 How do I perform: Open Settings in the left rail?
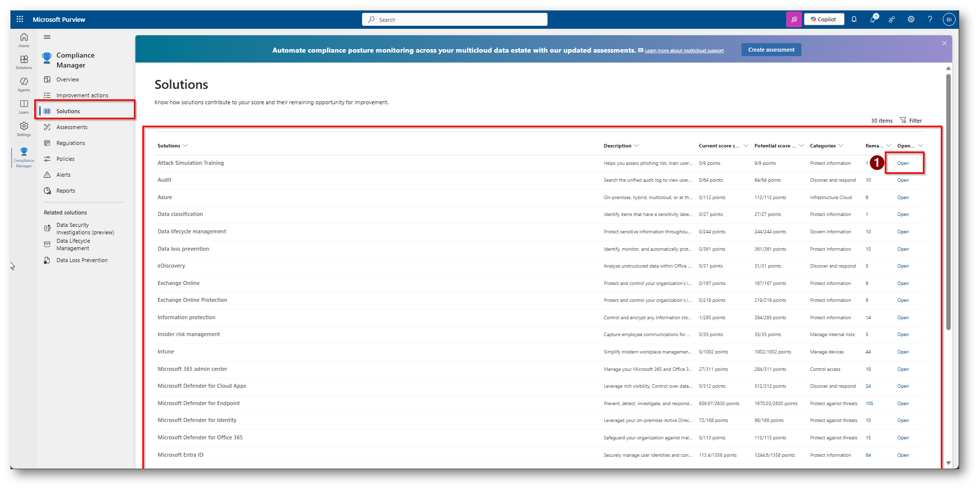coord(24,129)
